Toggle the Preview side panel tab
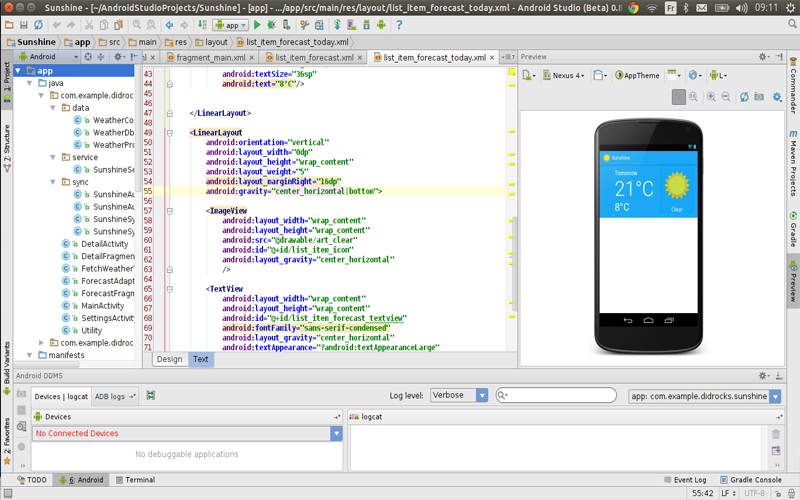The width and height of the screenshot is (800, 500). click(x=793, y=282)
